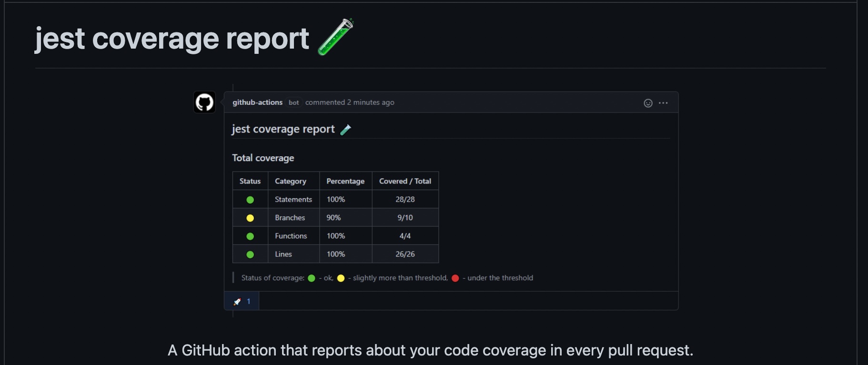The height and width of the screenshot is (365, 868).
Task: Click the yellow status dot for Branches
Action: (x=250, y=218)
